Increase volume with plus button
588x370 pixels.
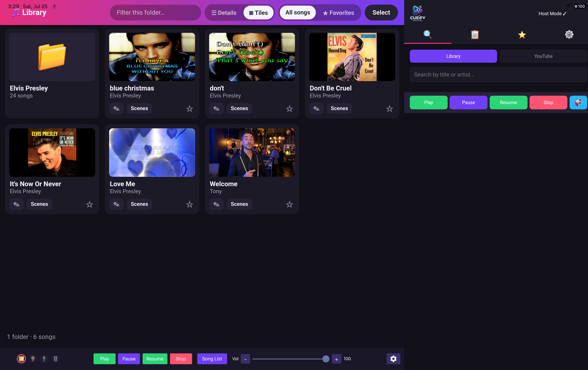(336, 359)
